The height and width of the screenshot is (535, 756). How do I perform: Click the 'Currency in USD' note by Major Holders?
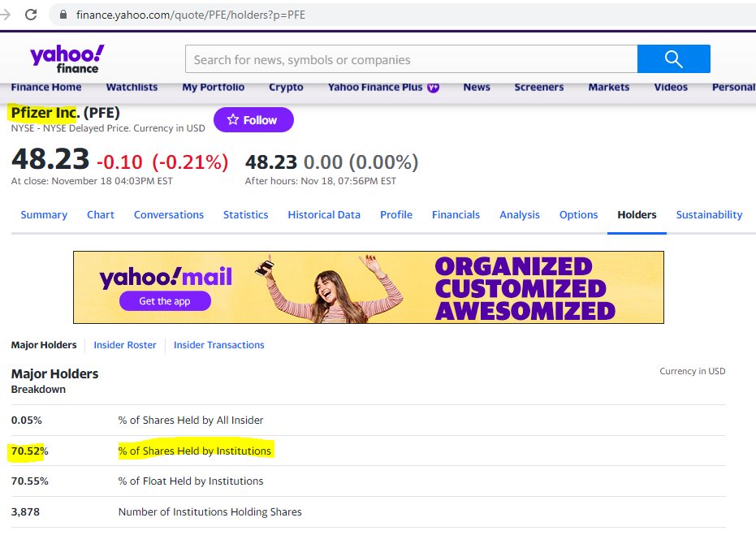click(693, 371)
